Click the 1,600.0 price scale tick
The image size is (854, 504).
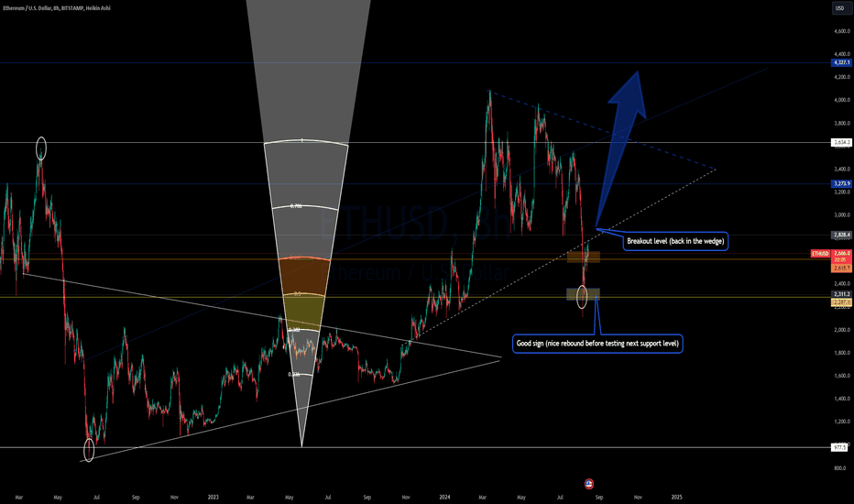(x=841, y=376)
